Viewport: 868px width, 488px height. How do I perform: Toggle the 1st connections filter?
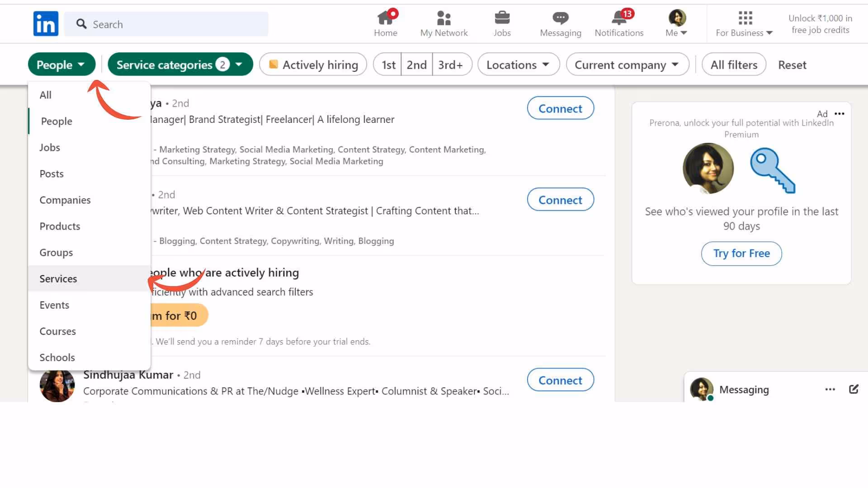pos(388,65)
